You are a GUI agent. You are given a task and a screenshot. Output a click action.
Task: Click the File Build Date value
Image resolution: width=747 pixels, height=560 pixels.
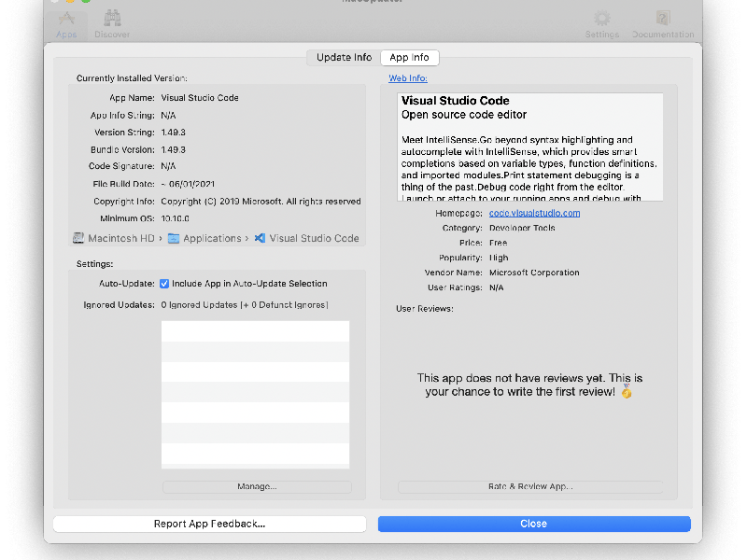[x=188, y=184]
